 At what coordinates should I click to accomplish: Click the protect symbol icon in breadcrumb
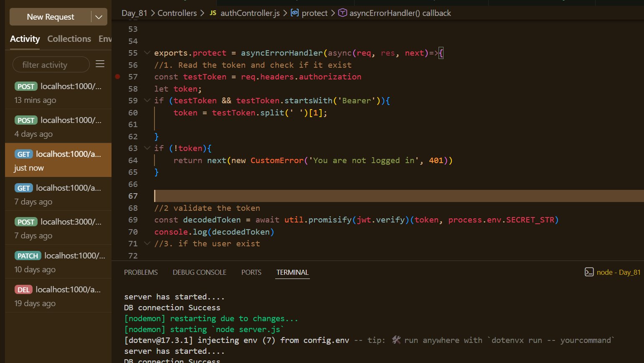coord(295,13)
